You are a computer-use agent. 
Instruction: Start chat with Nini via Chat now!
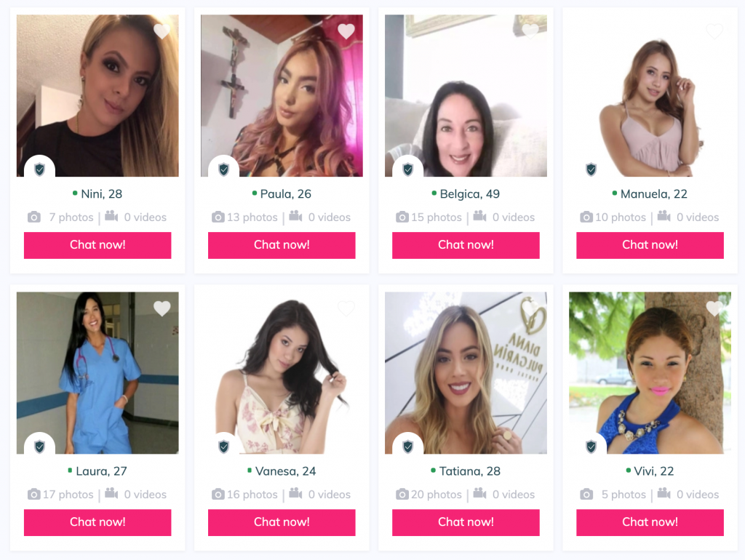(x=97, y=245)
